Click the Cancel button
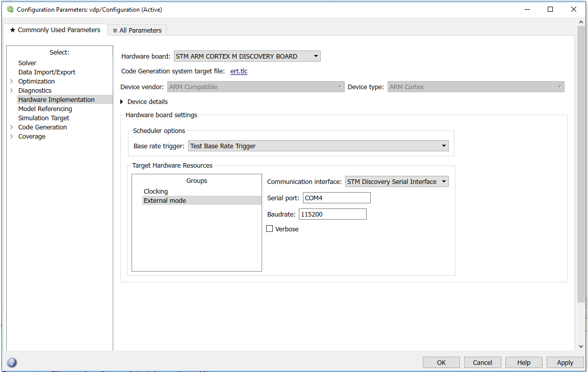This screenshot has height=372, width=588. (x=482, y=363)
